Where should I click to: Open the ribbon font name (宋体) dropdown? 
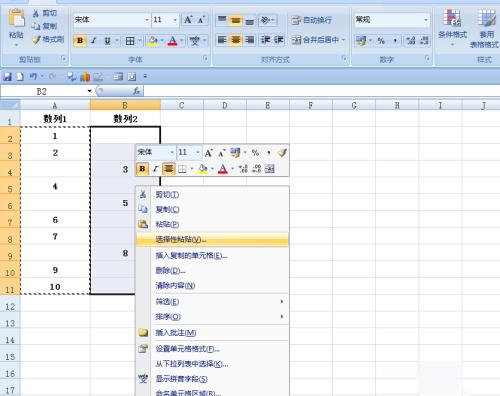tap(147, 20)
